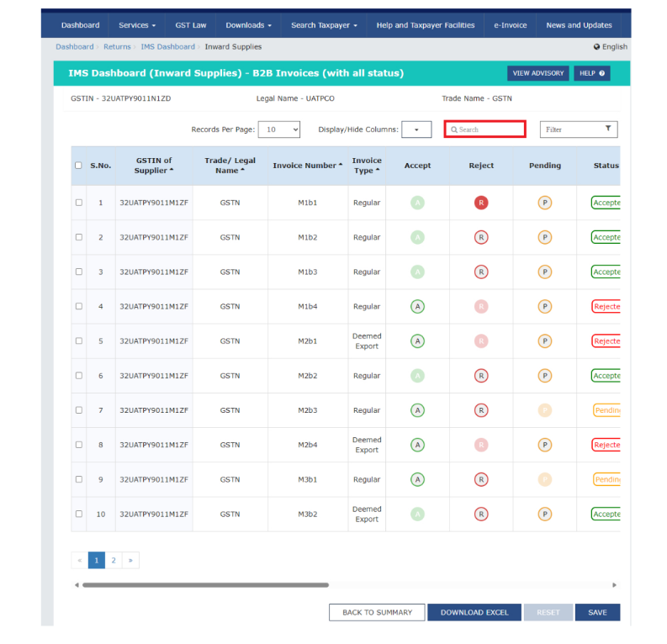
Task: Mark invoice M1b1 as Pending
Action: 545,203
